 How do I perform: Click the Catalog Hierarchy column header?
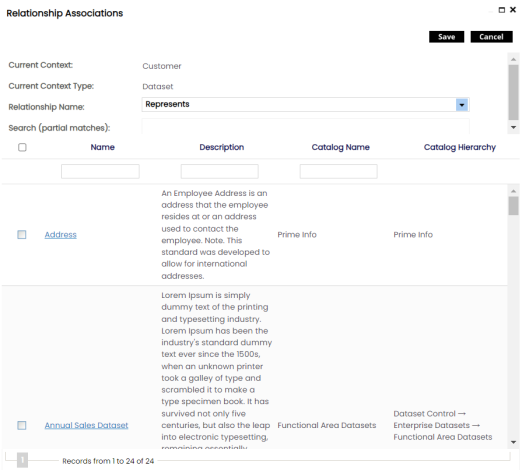tap(460, 147)
